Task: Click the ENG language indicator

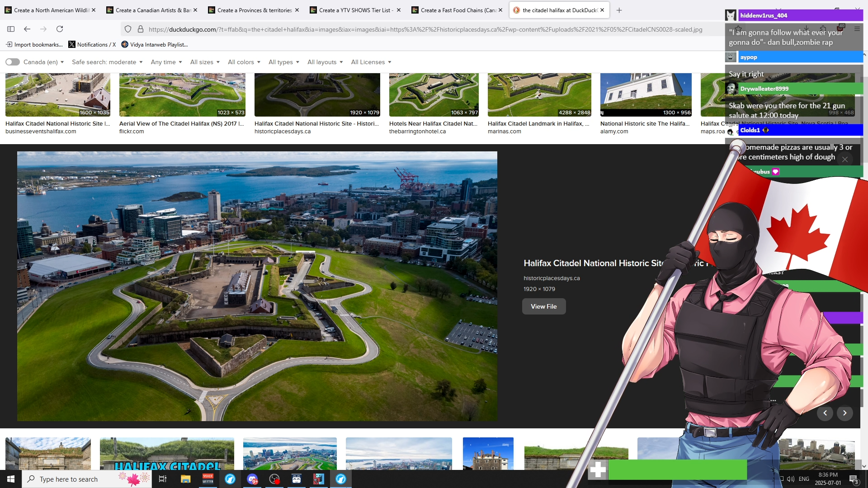Action: [804, 479]
